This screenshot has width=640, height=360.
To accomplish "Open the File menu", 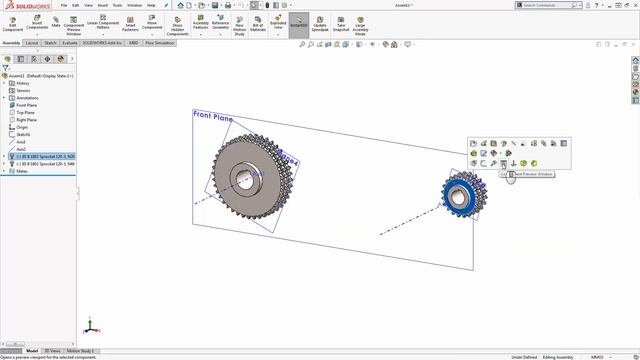I will click(x=64, y=5).
